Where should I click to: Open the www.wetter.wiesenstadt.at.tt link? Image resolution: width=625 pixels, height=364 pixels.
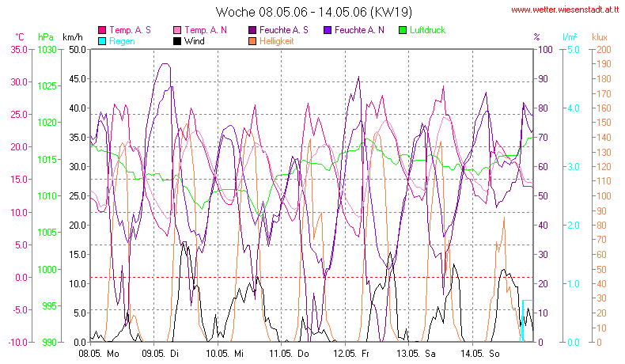point(565,10)
